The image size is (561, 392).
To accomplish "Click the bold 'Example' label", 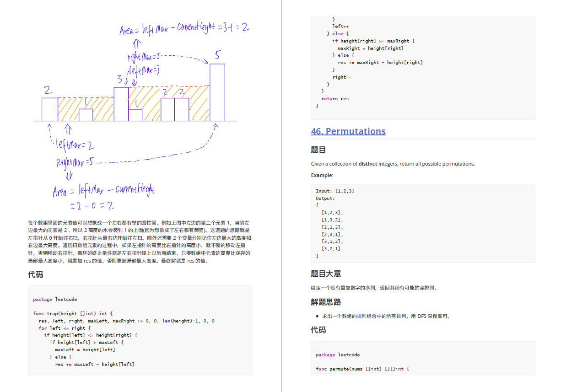I will point(321,175).
